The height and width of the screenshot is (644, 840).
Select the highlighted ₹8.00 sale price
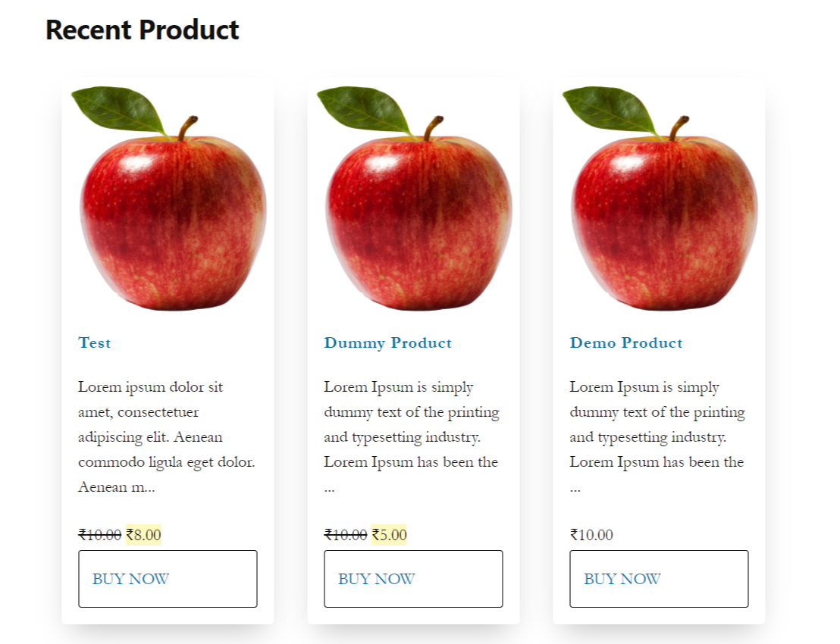coord(143,535)
